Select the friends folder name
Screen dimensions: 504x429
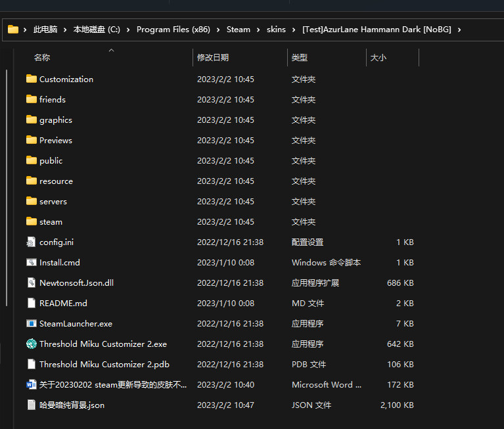(53, 100)
